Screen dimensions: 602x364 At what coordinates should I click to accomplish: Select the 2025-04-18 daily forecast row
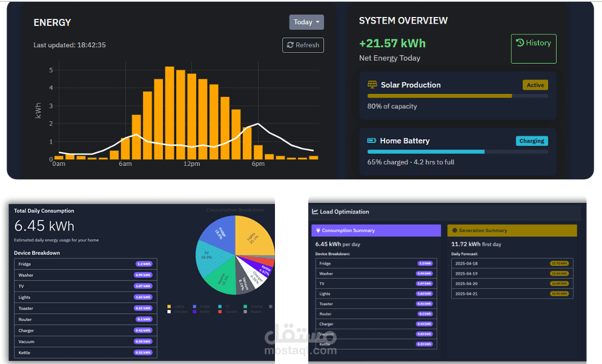click(512, 263)
